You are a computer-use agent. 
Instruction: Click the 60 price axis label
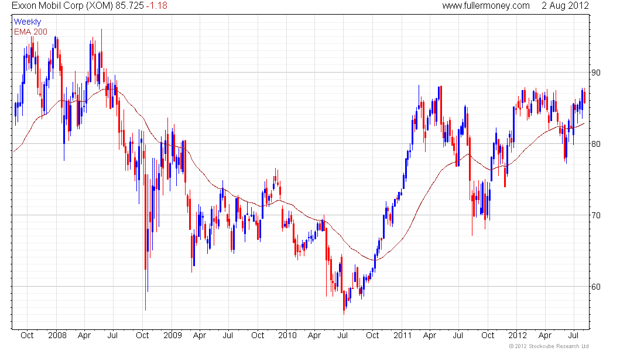[595, 287]
